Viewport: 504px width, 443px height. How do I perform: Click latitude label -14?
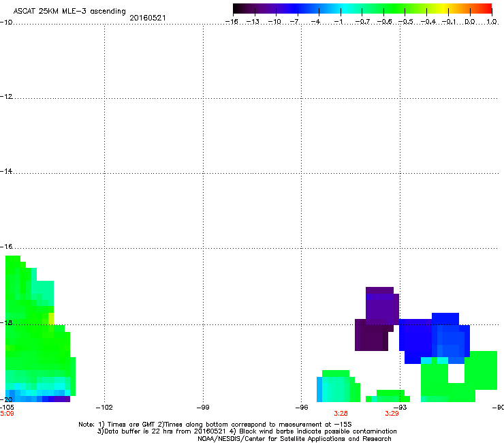pyautogui.click(x=6, y=172)
